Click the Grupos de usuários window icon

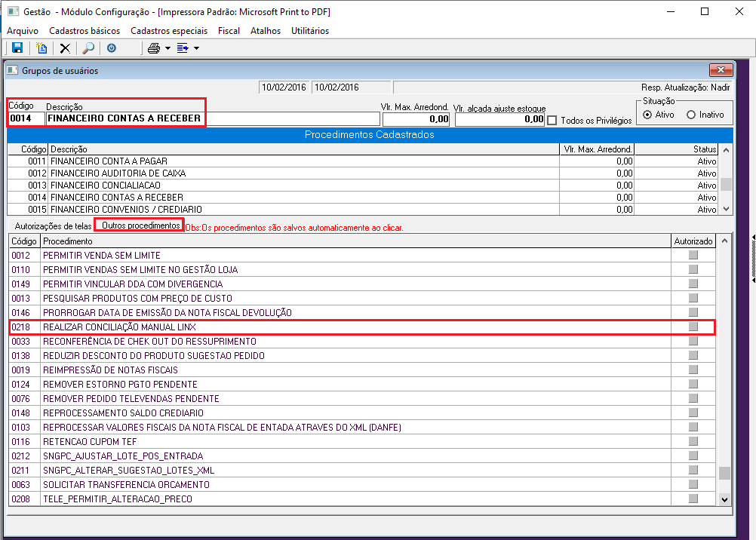(13, 71)
